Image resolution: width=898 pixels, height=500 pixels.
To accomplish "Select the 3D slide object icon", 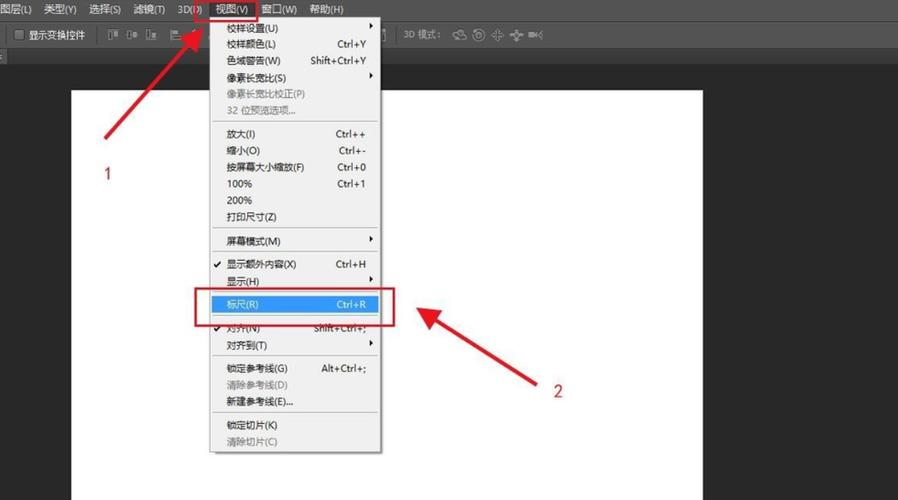I will (516, 35).
